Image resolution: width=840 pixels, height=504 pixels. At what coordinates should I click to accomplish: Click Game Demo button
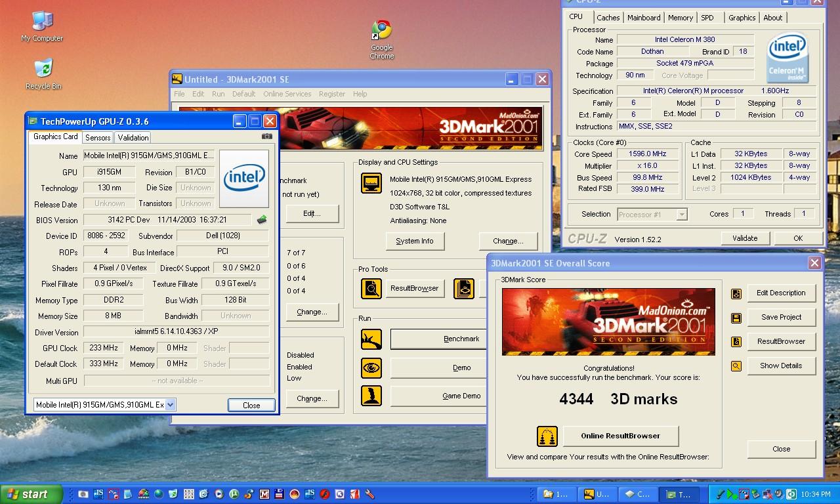coord(440,396)
